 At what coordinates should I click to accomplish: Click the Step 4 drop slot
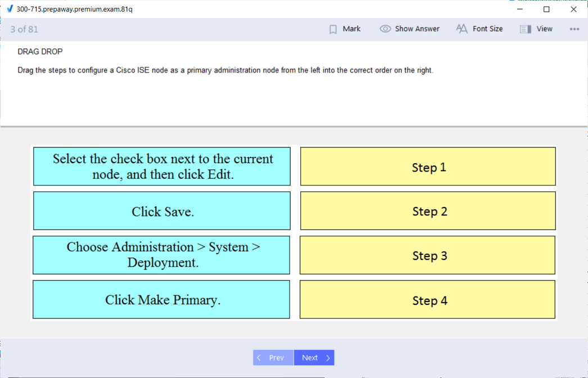pos(427,299)
